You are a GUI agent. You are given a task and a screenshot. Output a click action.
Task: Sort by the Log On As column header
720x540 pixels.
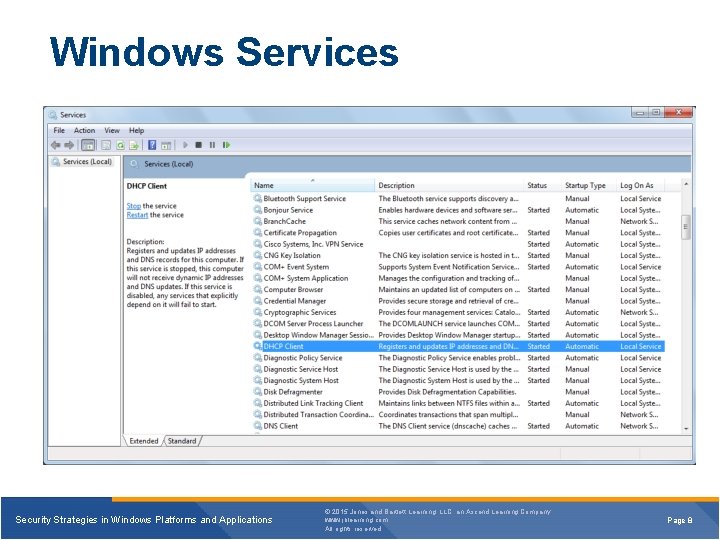point(641,185)
